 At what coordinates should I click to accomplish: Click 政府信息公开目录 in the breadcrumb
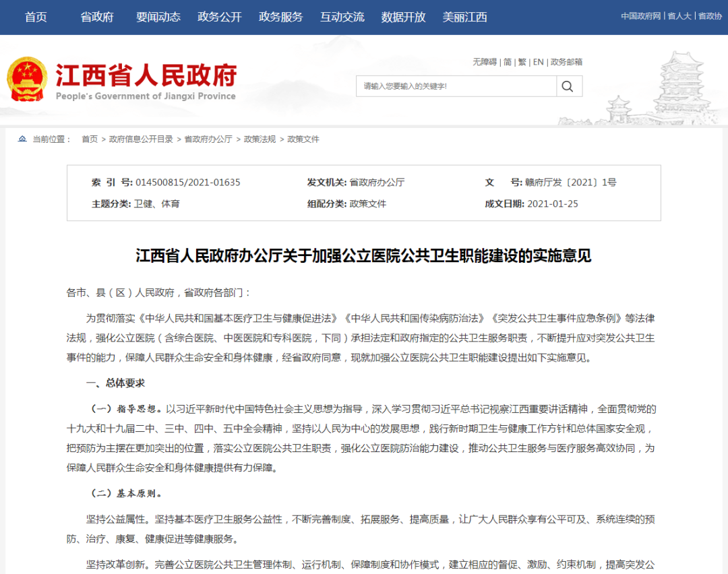click(x=141, y=139)
